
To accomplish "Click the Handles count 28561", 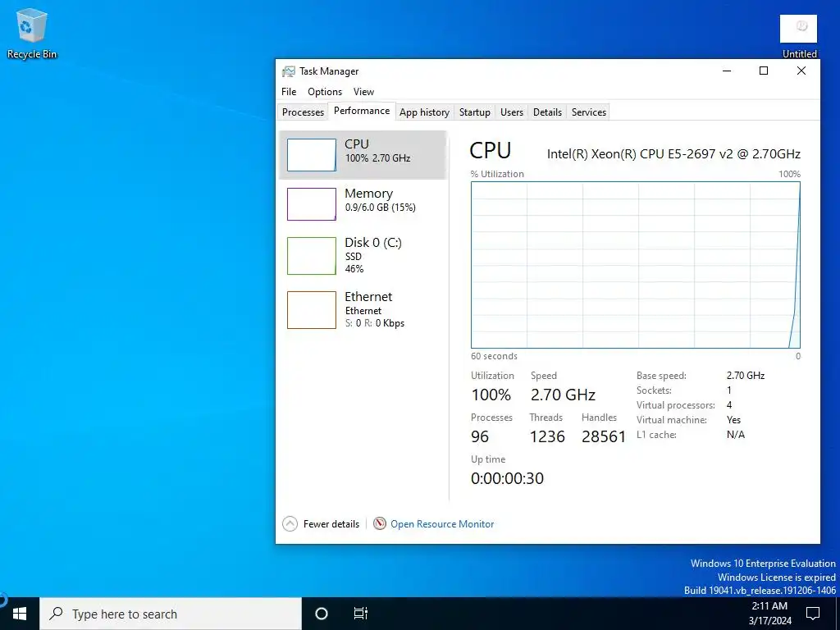I will (603, 436).
